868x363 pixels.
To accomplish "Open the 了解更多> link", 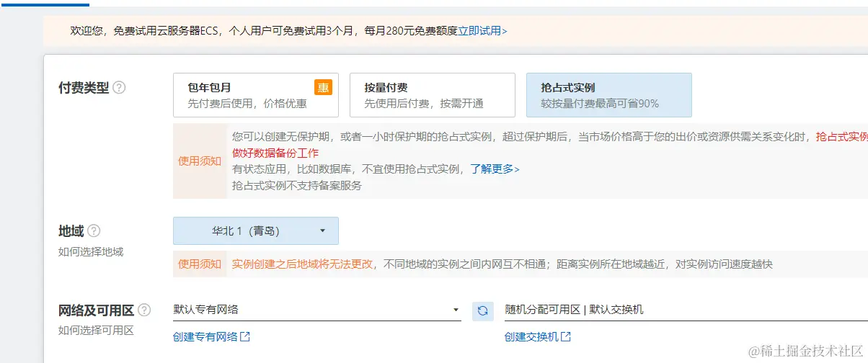I will click(x=495, y=169).
